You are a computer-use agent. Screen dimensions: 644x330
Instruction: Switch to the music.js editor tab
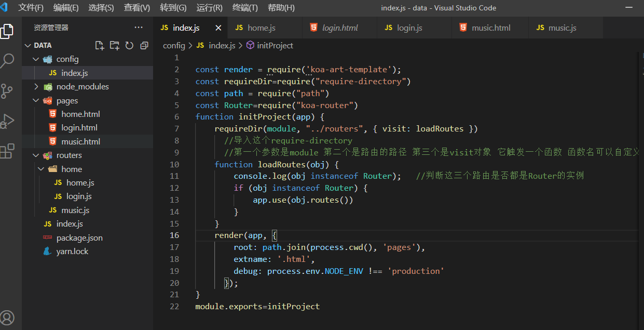coord(566,28)
